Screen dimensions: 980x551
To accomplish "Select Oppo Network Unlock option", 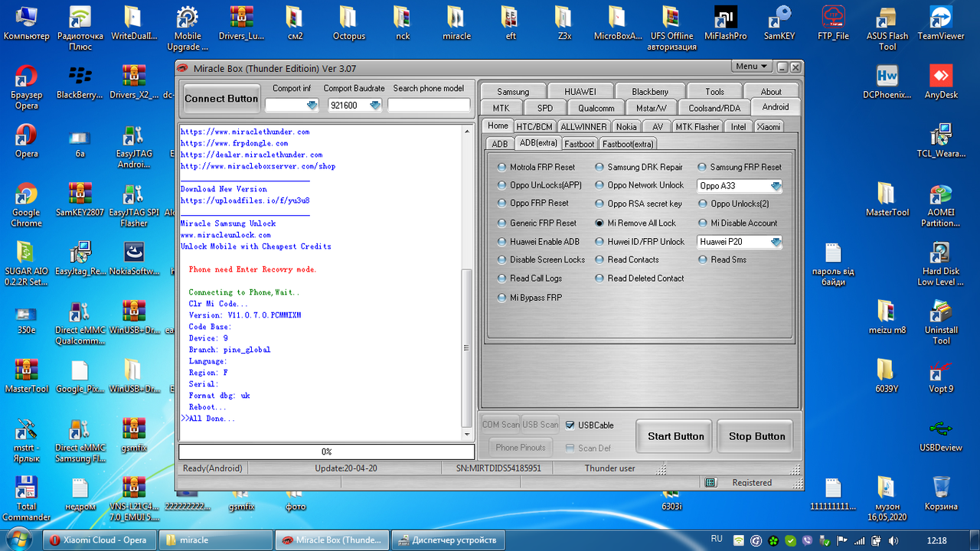I will pyautogui.click(x=639, y=185).
